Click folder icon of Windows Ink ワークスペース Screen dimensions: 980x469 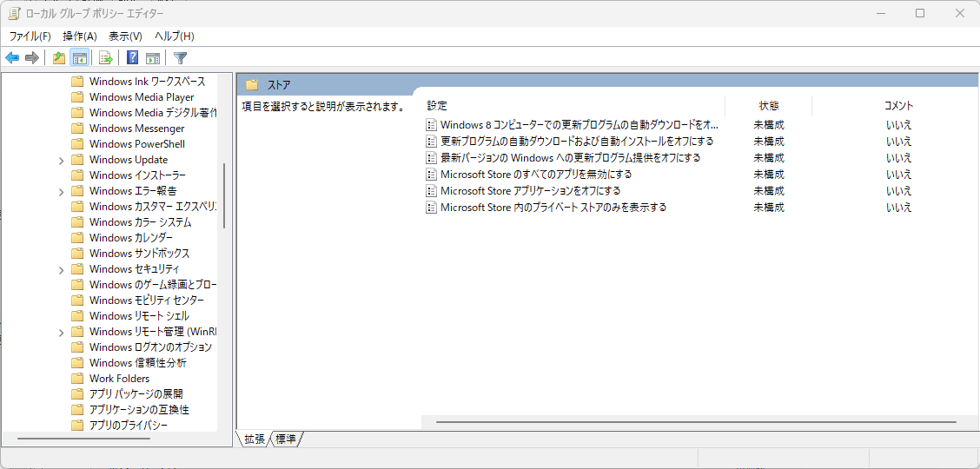(77, 81)
